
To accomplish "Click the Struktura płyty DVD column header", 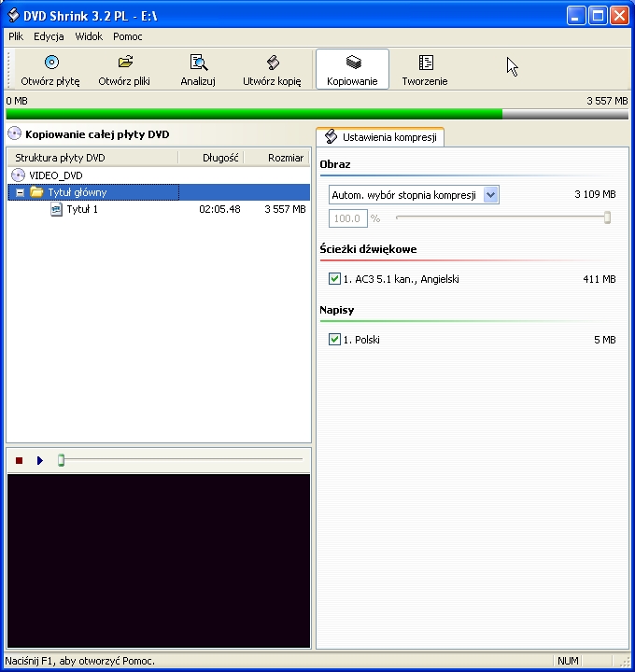I will tap(92, 158).
